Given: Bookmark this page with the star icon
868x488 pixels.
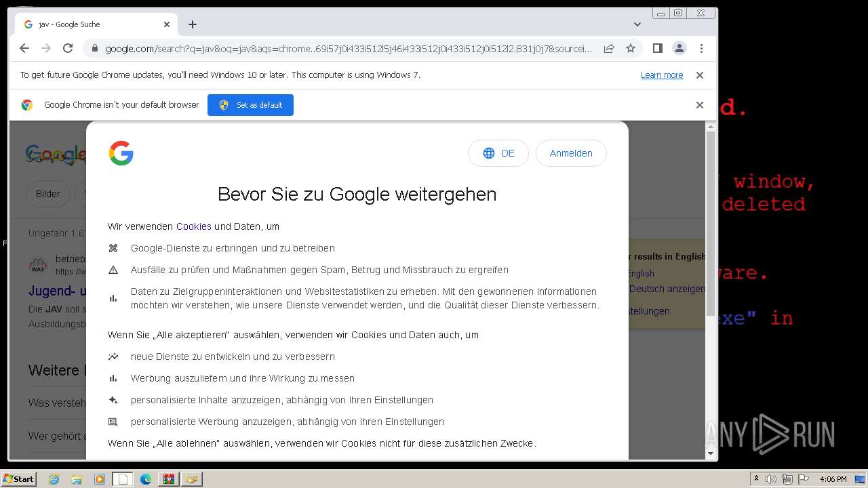Looking at the screenshot, I should pyautogui.click(x=631, y=48).
